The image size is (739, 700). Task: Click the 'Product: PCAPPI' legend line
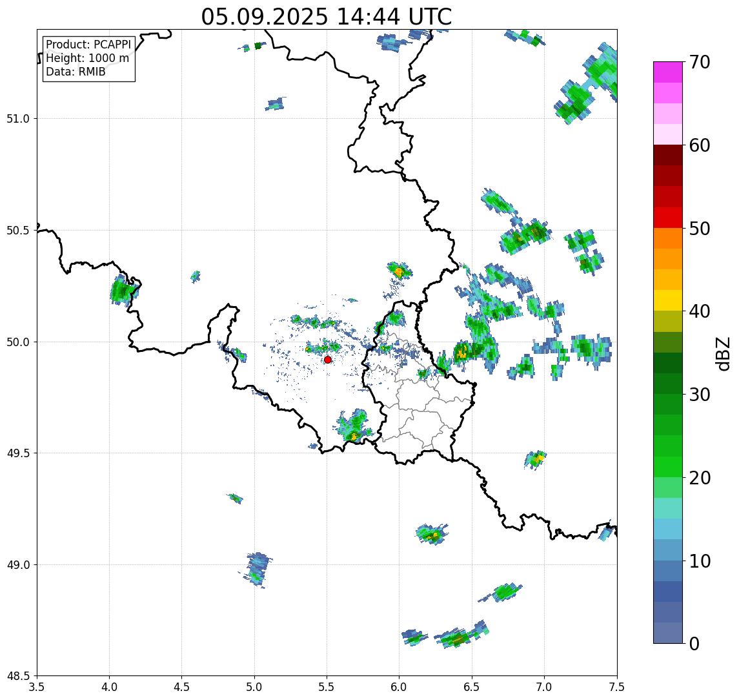pyautogui.click(x=88, y=45)
